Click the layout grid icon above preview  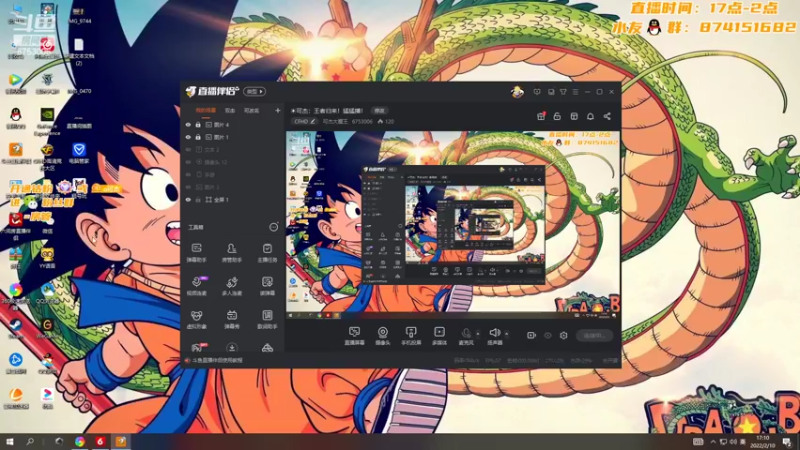pyautogui.click(x=574, y=116)
